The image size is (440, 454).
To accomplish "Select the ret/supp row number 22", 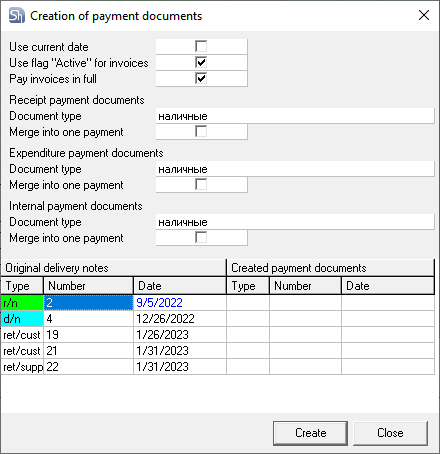I will (x=88, y=367).
